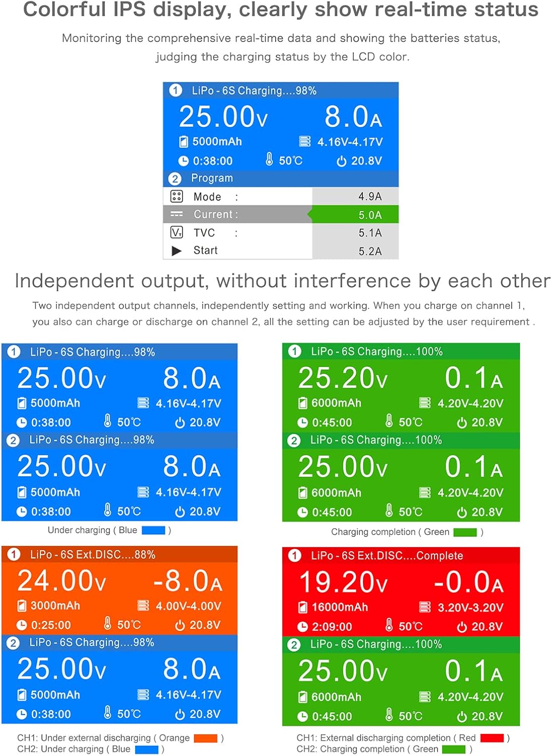
Task: Click the Ext.DISC....Complete status header
Action: pyautogui.click(x=387, y=555)
